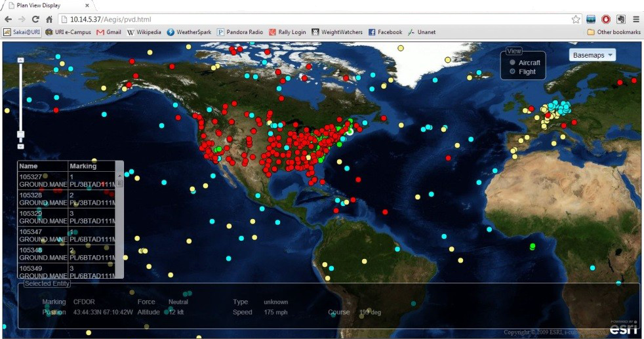This screenshot has width=644, height=339.
Task: Open the Basemaps dropdown
Action: pyautogui.click(x=593, y=55)
